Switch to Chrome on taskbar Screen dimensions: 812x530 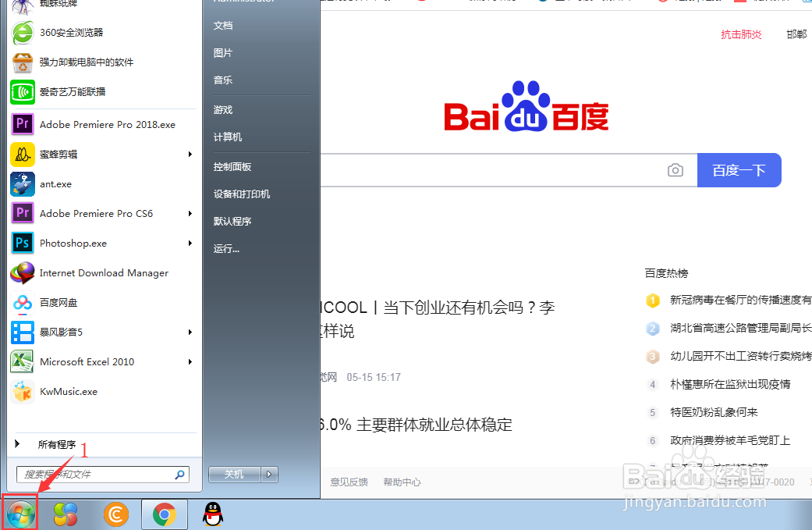pos(164,514)
